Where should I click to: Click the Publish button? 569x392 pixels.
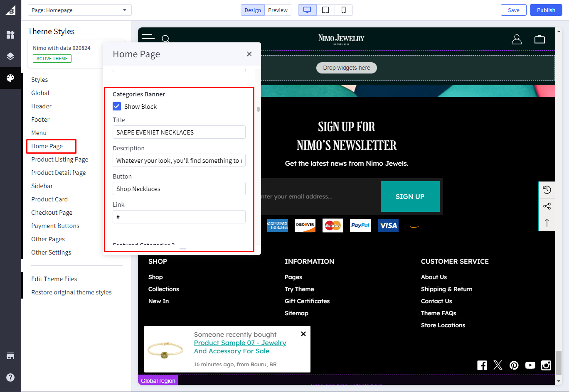(546, 10)
